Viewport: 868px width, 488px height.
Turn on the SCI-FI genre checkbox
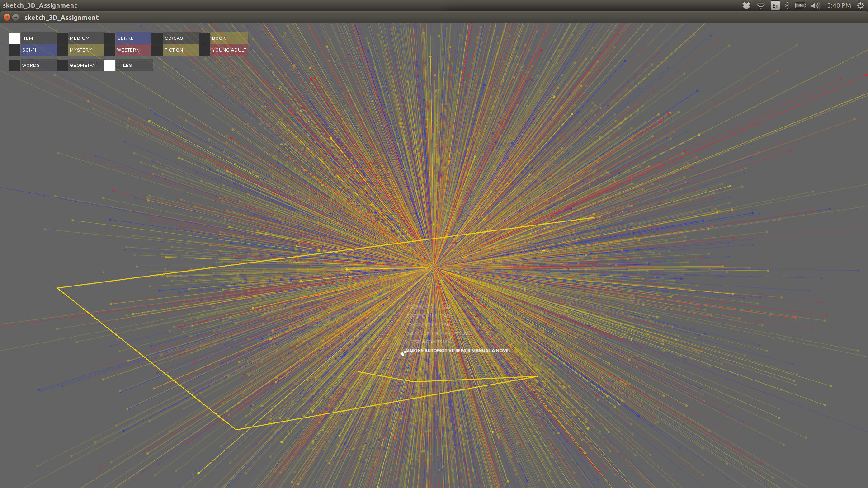[x=14, y=50]
